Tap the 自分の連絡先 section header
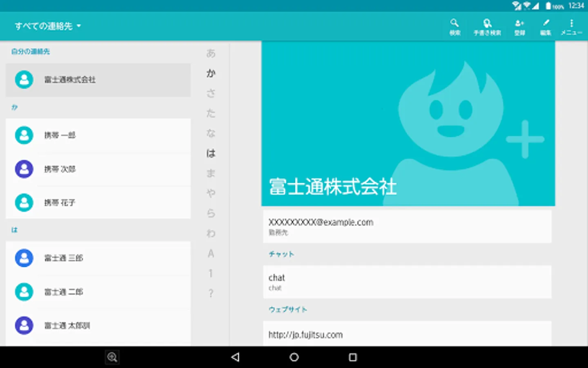588x368 pixels. [x=31, y=52]
